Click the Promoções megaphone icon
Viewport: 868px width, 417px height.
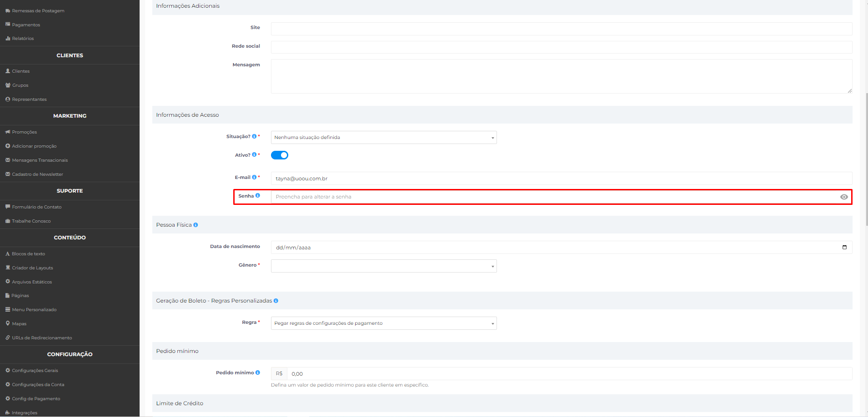(8, 132)
